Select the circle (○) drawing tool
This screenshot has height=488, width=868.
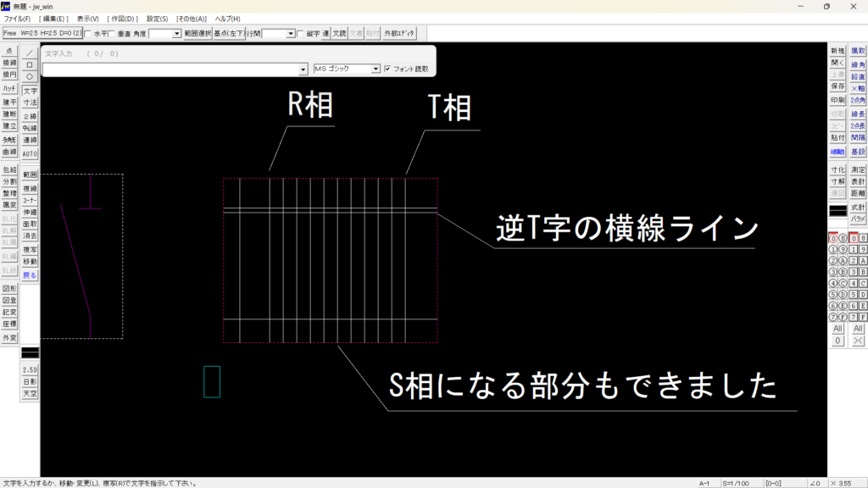pyautogui.click(x=30, y=76)
